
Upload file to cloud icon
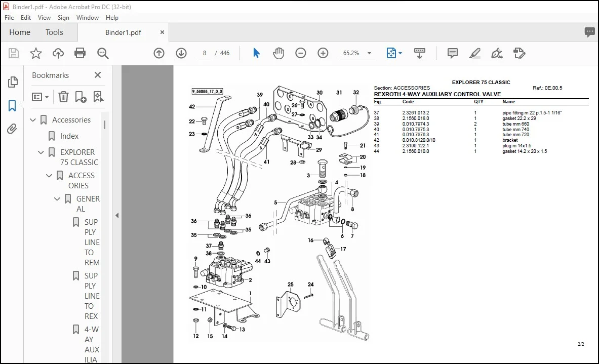(58, 53)
